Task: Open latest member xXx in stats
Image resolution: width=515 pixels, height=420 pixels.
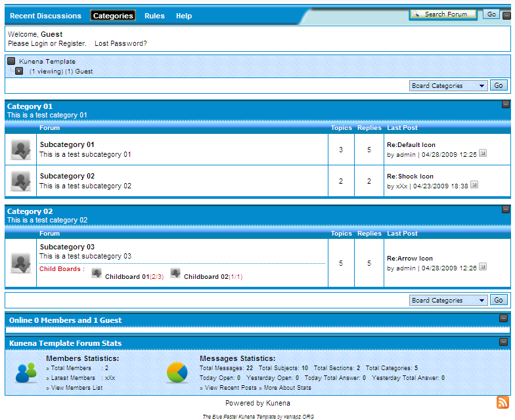Action: tap(110, 378)
